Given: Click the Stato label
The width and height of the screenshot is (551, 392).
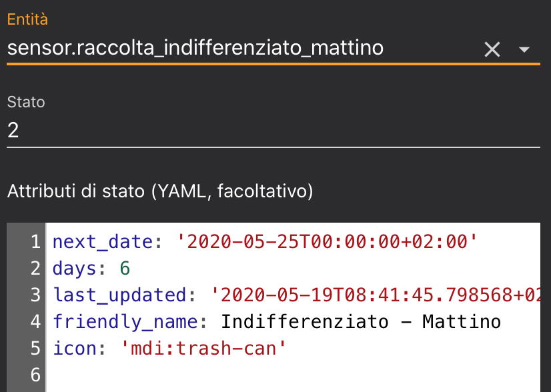Looking at the screenshot, I should [x=26, y=102].
